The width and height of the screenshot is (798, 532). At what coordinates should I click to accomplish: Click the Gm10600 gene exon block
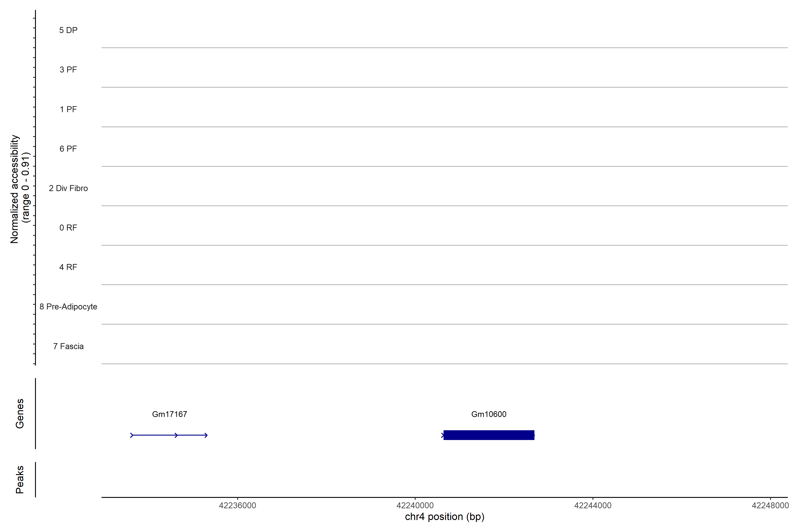click(x=489, y=435)
